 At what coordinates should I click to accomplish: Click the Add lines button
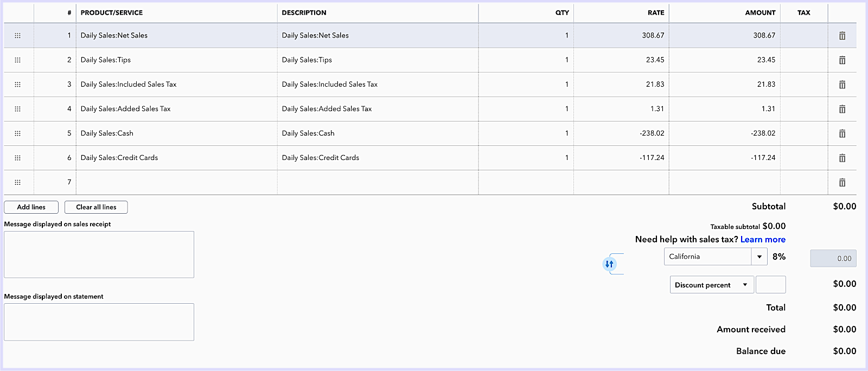tap(31, 207)
